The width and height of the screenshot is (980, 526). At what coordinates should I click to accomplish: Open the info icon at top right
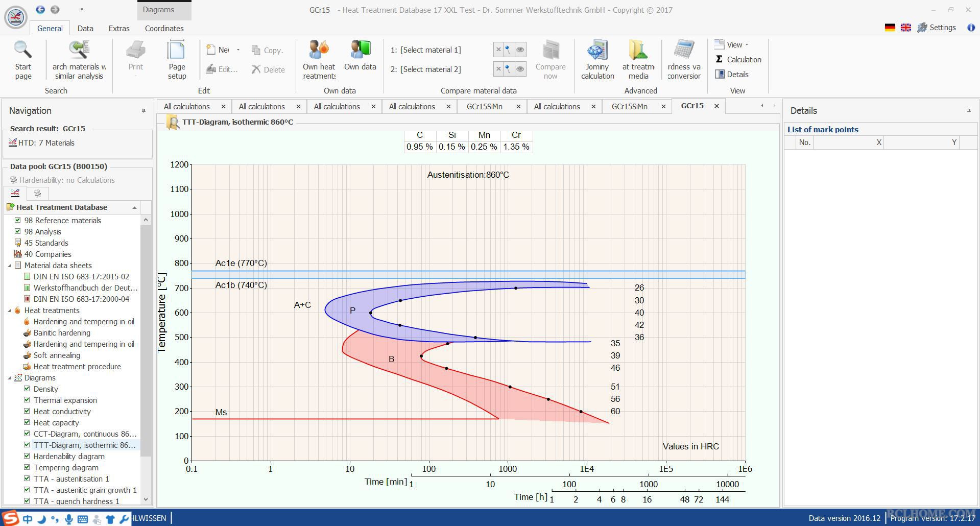(x=971, y=28)
